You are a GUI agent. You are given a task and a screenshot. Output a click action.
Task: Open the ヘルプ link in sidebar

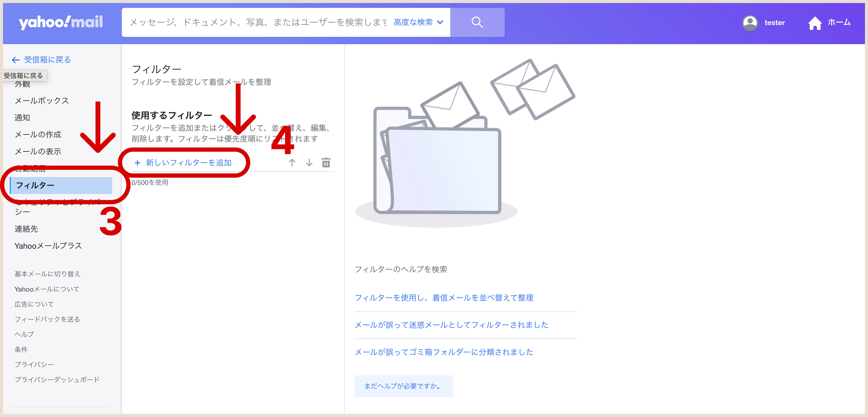click(x=24, y=334)
